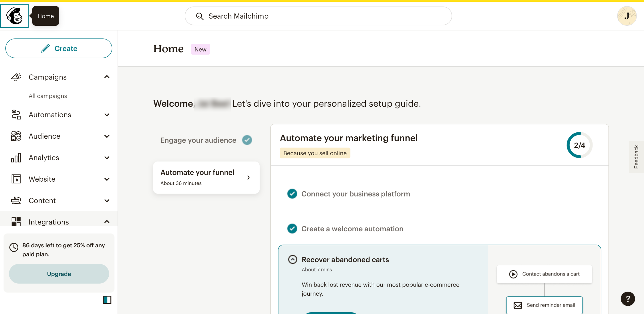
Task: Toggle the sidebar collapse icon
Action: click(107, 300)
